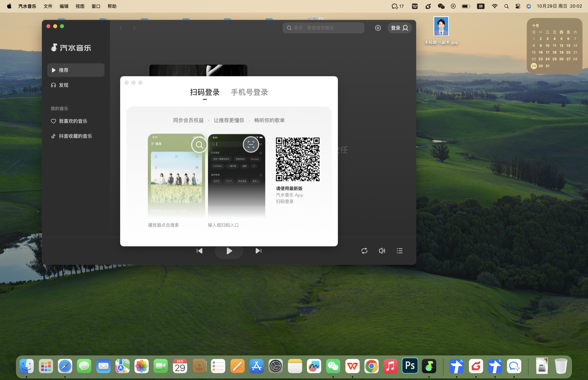Screen dimensions: 588x380
Task: Open 我喜欢的音乐 heart item
Action: point(73,121)
